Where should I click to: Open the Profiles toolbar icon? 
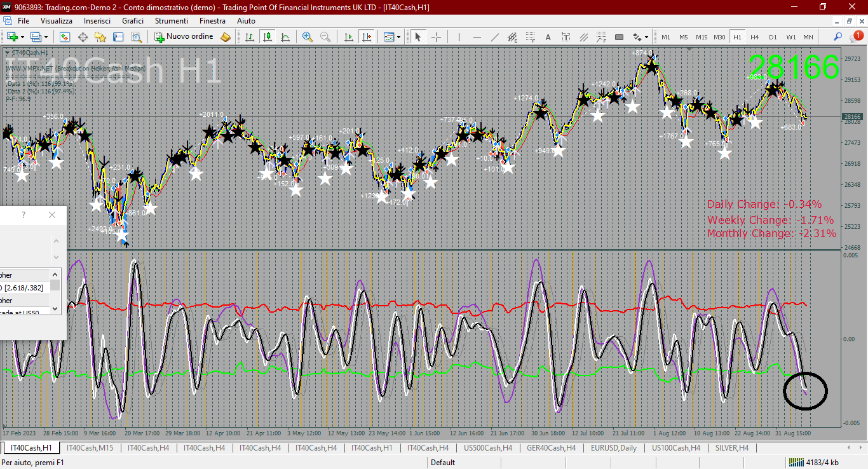click(36, 37)
